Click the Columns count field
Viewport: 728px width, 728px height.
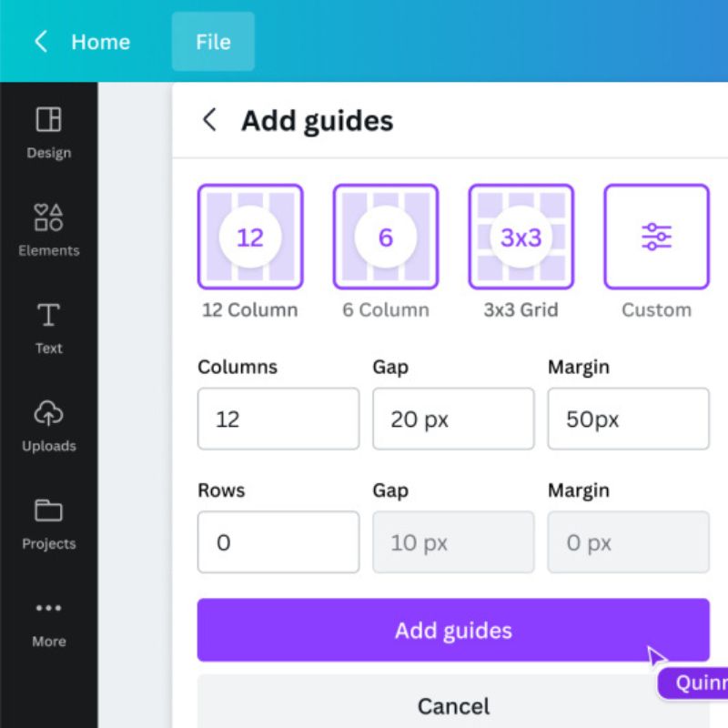278,419
